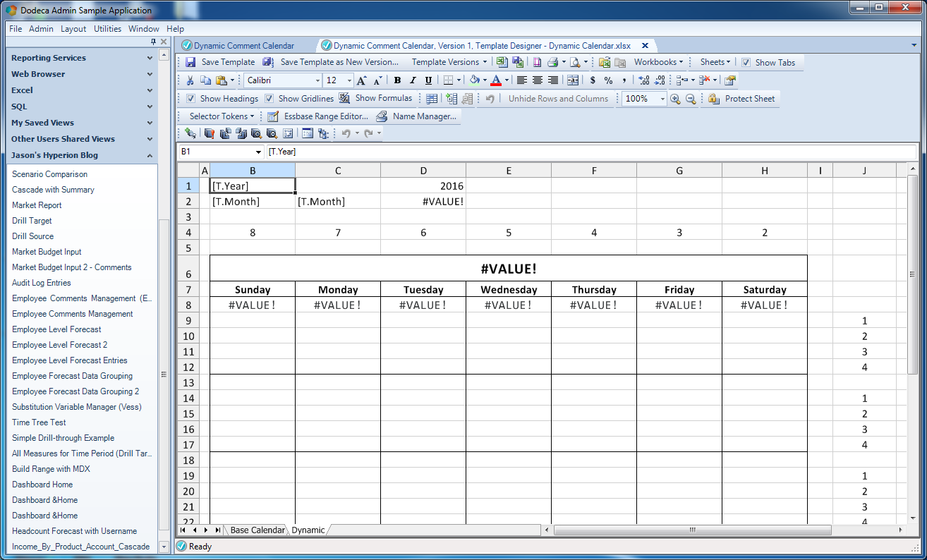Expand the Selector Tokens dropdown
927x560 pixels.
pos(222,116)
